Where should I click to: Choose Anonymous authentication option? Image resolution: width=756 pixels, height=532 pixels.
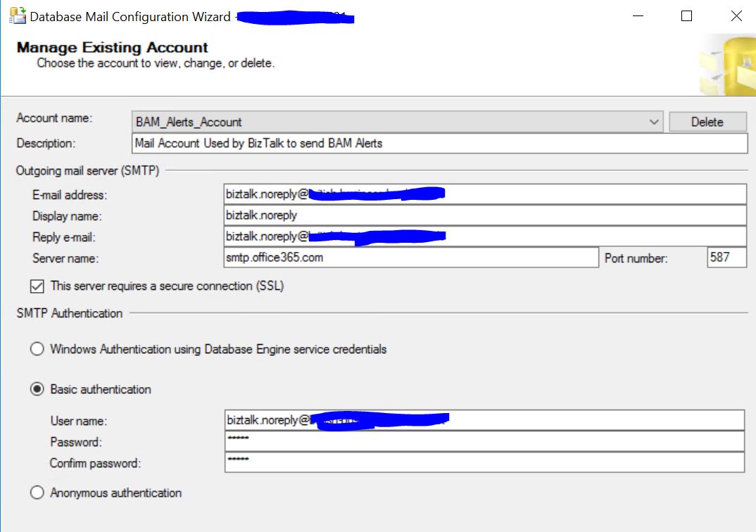[x=37, y=493]
